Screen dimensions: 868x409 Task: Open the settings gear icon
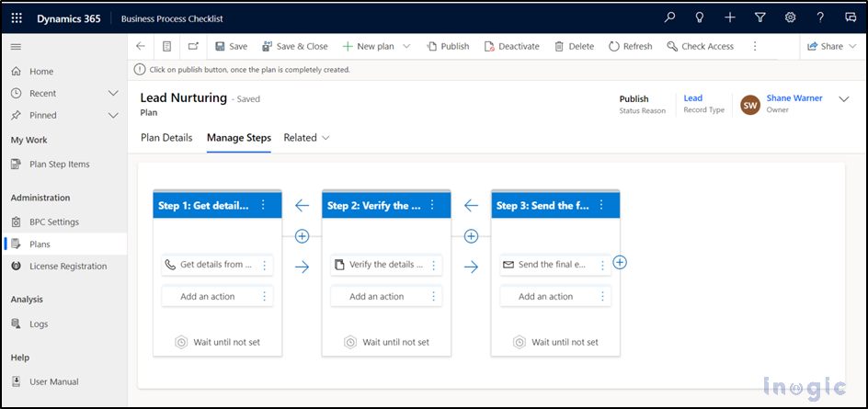tap(790, 18)
